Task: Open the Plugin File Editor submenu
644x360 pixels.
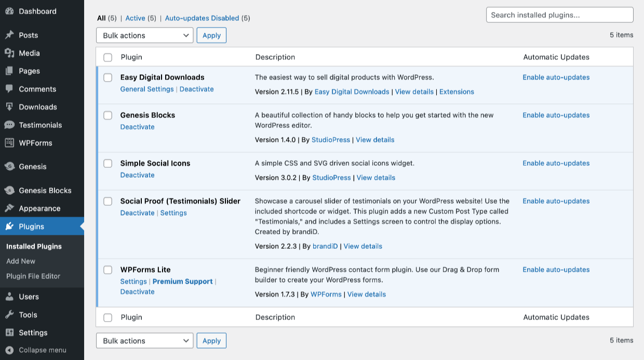Action: 33,276
